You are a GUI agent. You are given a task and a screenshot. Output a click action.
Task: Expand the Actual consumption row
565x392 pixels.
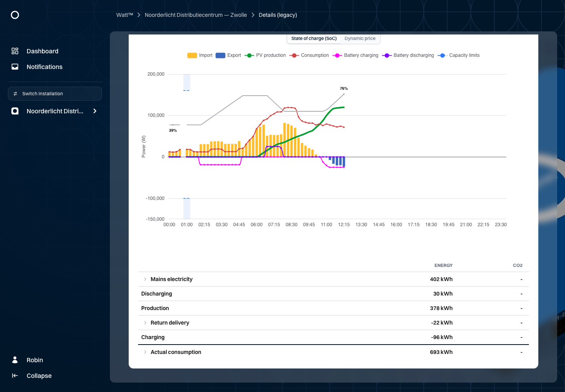[145, 352]
